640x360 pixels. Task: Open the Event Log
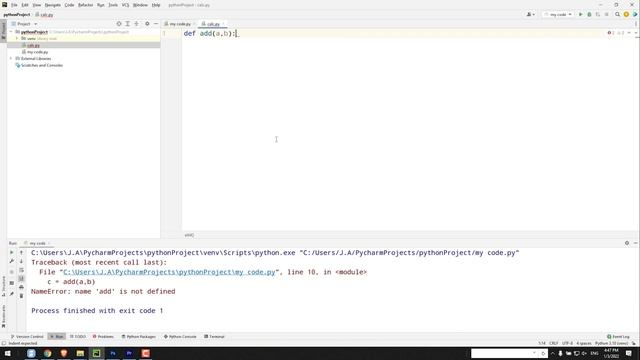[x=618, y=337]
